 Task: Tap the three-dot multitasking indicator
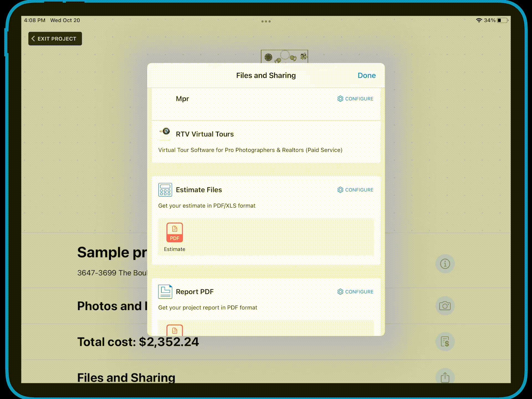click(x=266, y=21)
